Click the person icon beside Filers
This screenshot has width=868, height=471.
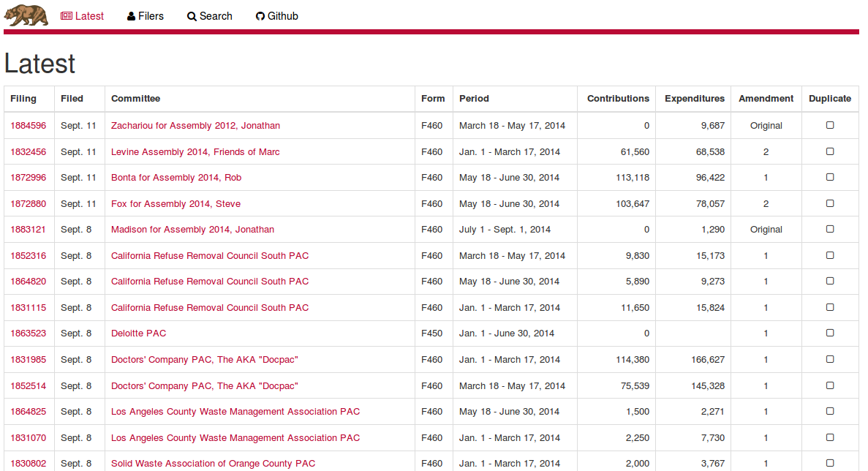[132, 16]
